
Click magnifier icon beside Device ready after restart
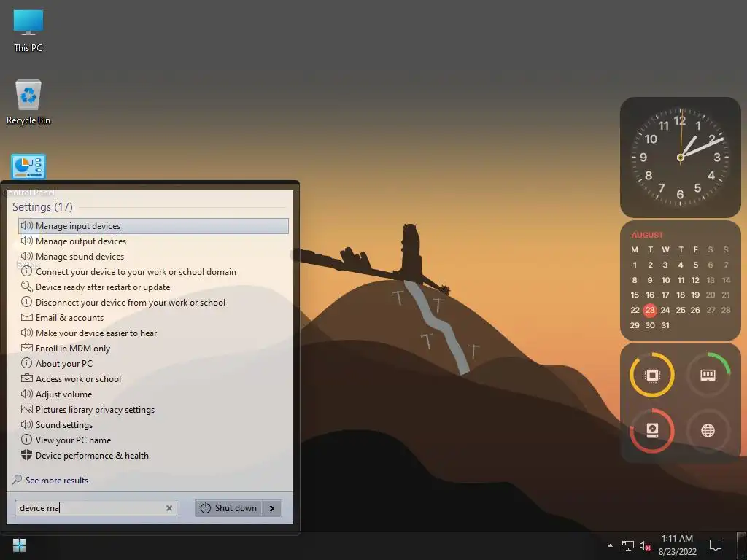(x=27, y=286)
